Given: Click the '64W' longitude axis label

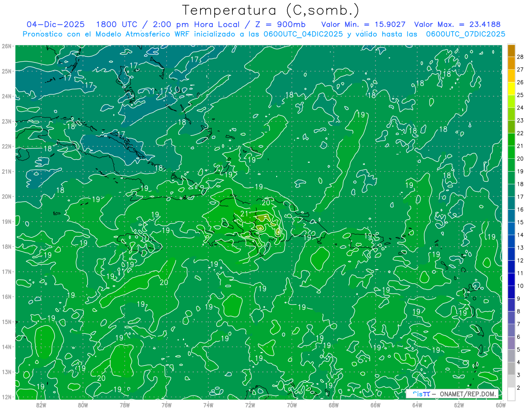Looking at the screenshot, I should pyautogui.click(x=417, y=405).
